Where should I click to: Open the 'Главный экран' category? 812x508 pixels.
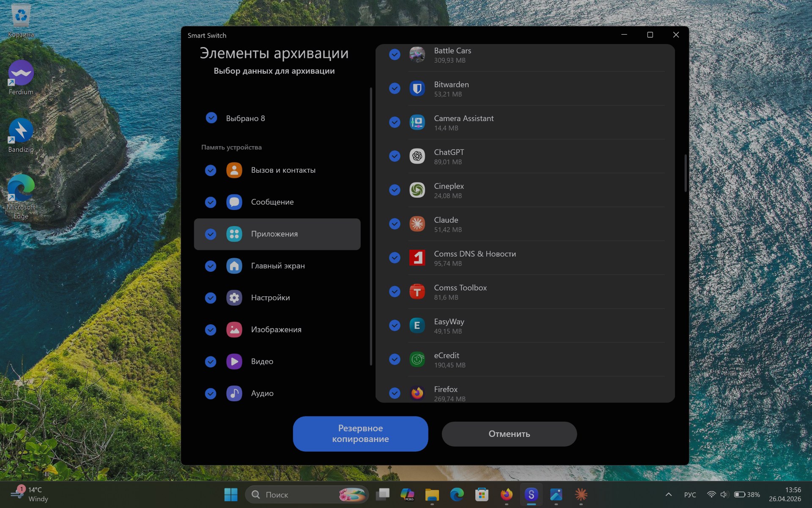click(277, 266)
